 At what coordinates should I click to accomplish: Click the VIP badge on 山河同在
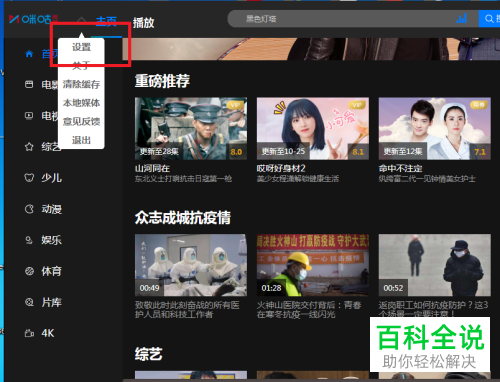tap(235, 105)
